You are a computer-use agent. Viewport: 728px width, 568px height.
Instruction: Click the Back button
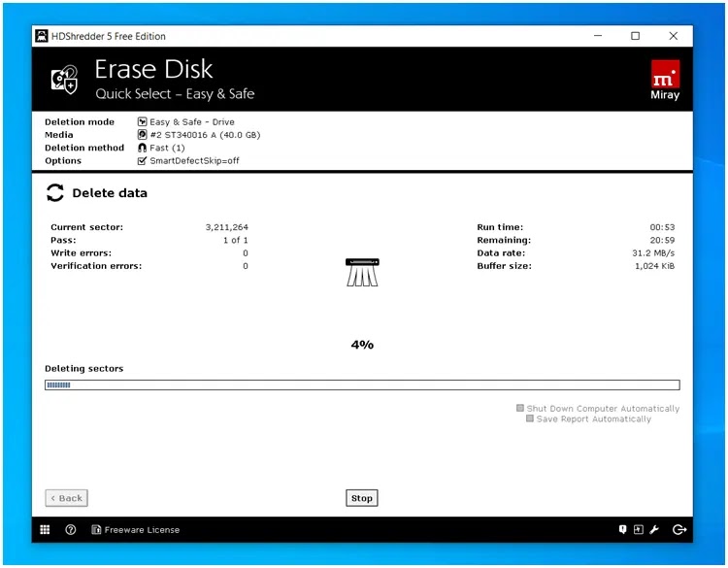click(66, 498)
